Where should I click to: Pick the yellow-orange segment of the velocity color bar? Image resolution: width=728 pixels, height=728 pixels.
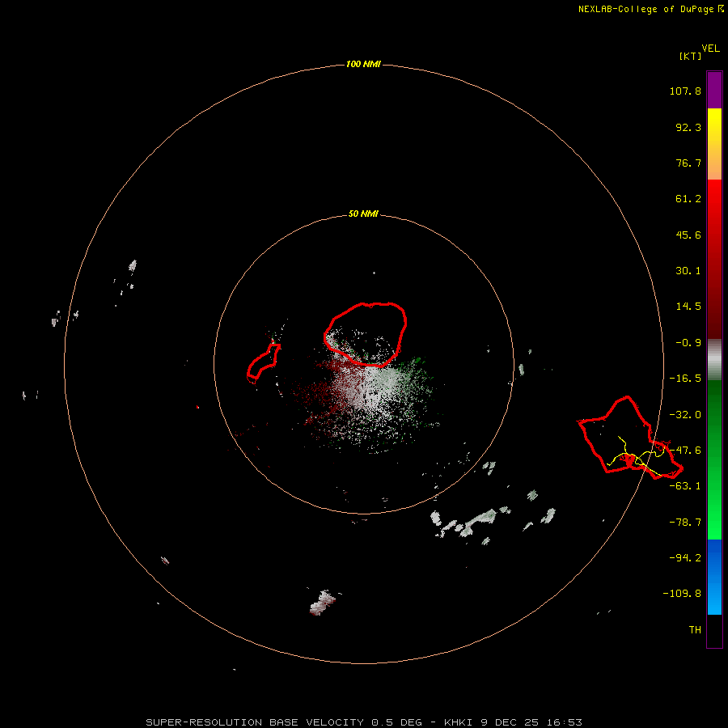coord(714,144)
